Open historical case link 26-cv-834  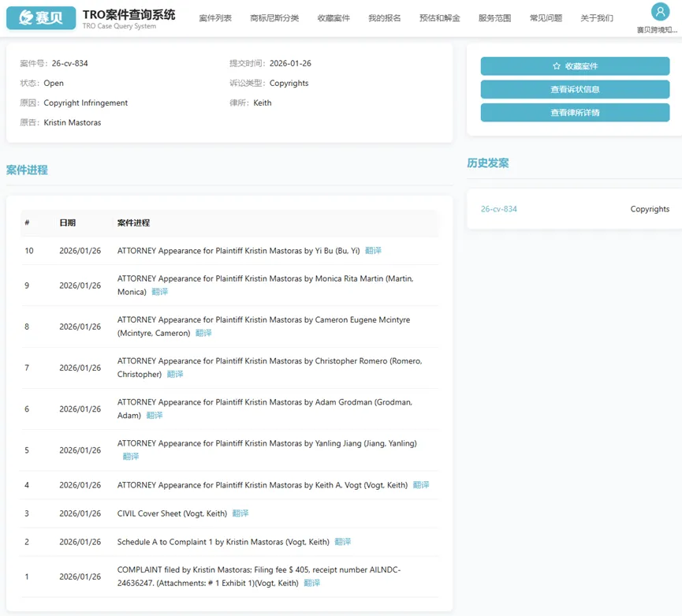pyautogui.click(x=498, y=209)
